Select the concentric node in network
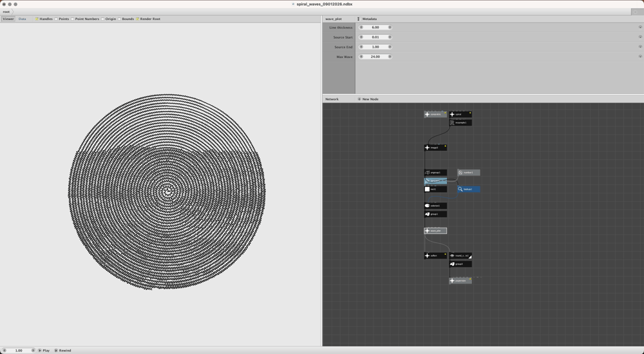Image resolution: width=644 pixels, height=354 pixels. coord(435,114)
